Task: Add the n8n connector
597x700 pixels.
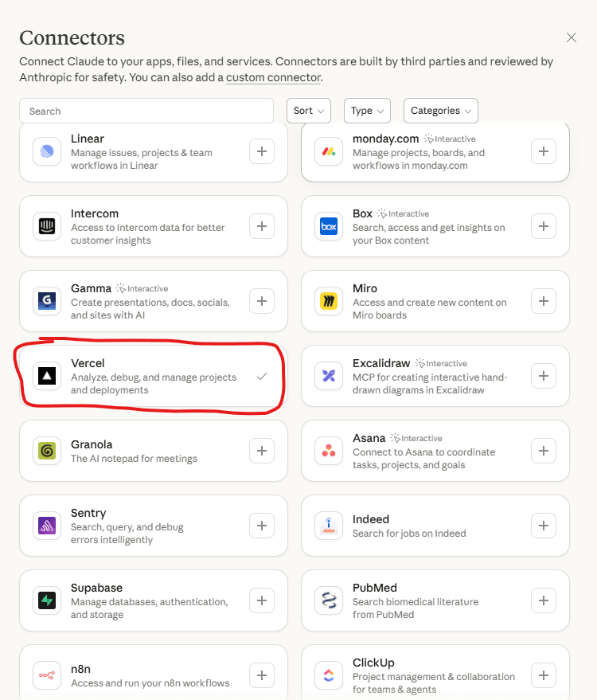Action: coord(262,675)
